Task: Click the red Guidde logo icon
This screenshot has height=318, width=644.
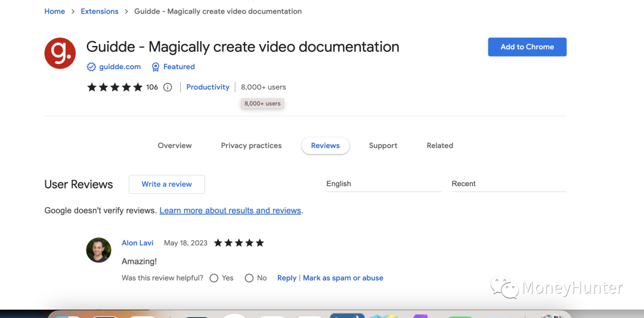Action: (60, 54)
